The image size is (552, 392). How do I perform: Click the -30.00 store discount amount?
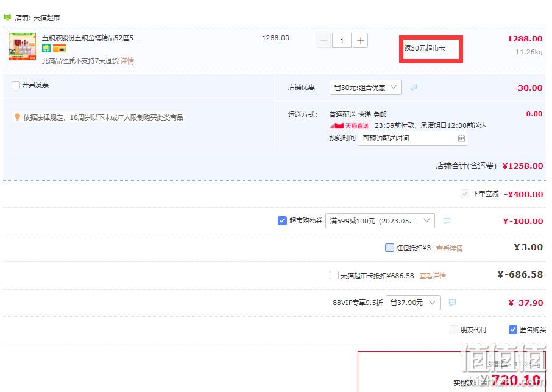pos(528,88)
